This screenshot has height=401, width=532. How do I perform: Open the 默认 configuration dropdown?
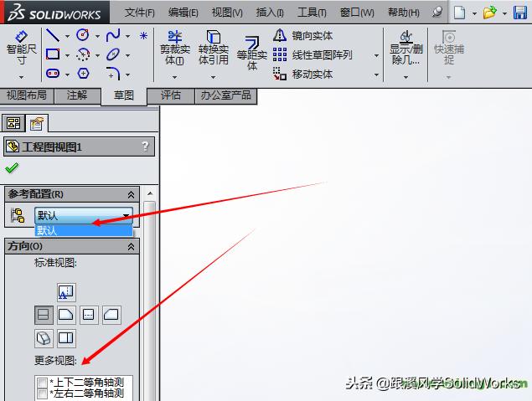coord(84,216)
